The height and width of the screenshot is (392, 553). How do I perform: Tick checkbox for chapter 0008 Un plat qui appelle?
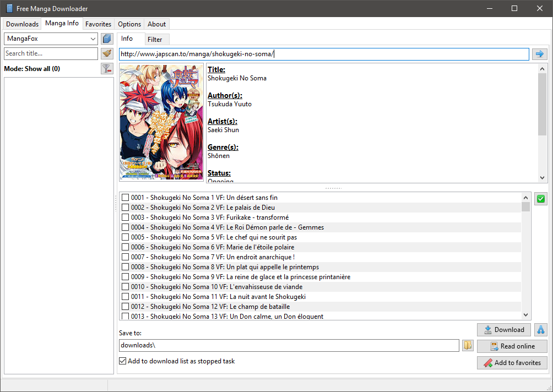click(x=125, y=267)
